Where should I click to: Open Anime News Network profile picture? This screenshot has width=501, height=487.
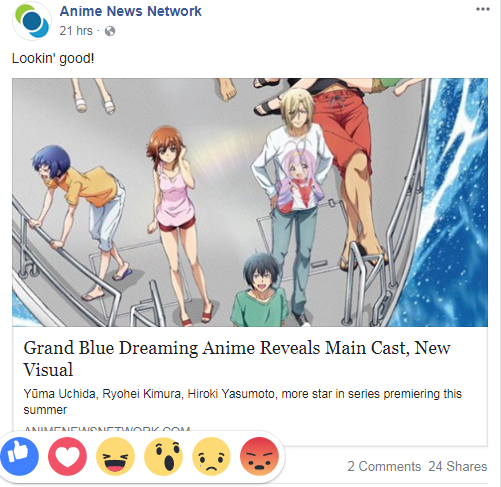(x=32, y=21)
